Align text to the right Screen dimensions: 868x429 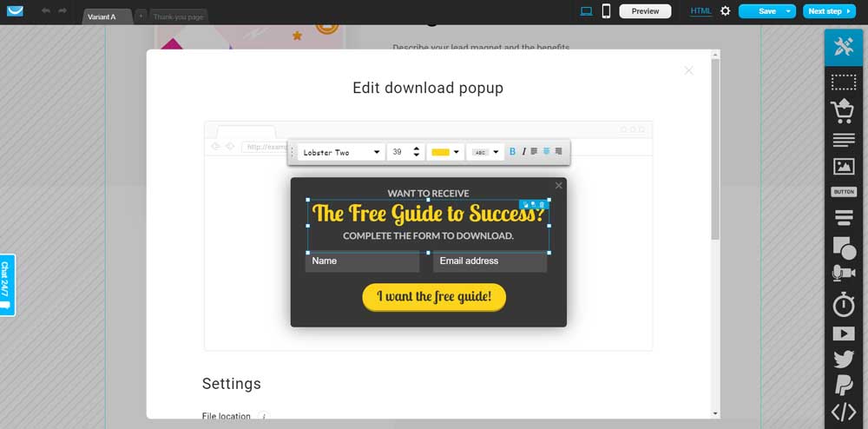point(558,151)
